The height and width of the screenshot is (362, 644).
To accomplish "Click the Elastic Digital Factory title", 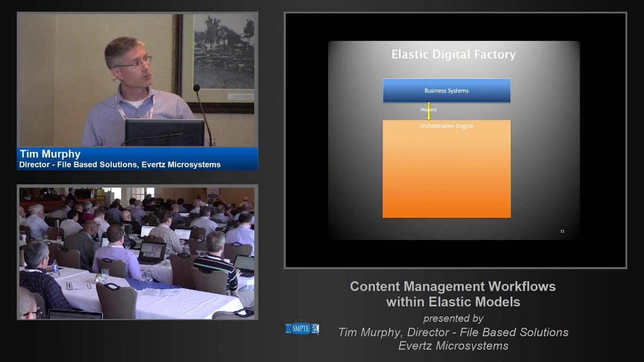I will [454, 54].
